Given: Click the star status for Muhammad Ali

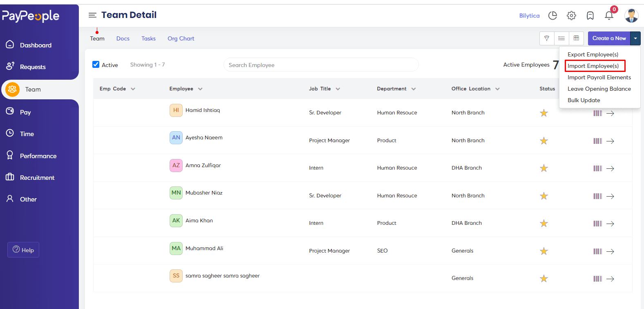Looking at the screenshot, I should 544,251.
